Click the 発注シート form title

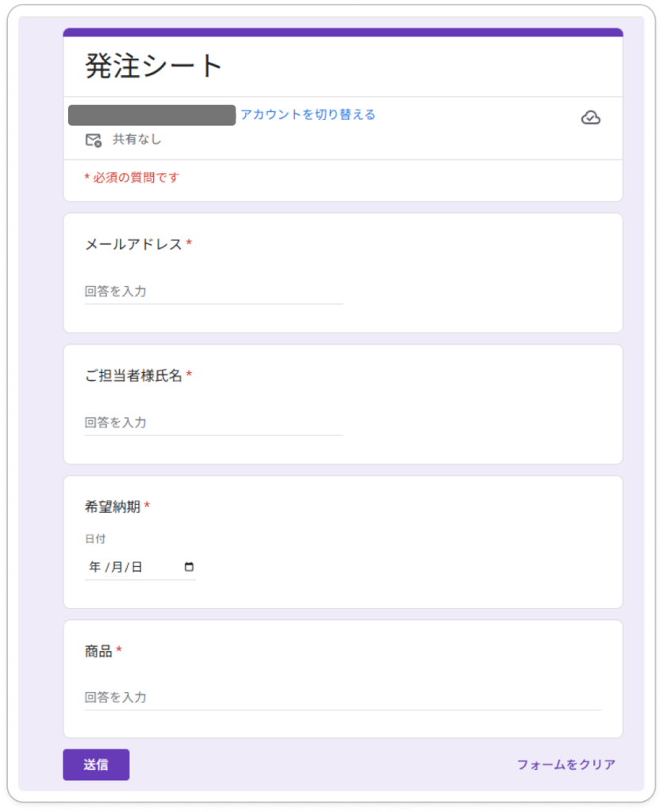[153, 66]
